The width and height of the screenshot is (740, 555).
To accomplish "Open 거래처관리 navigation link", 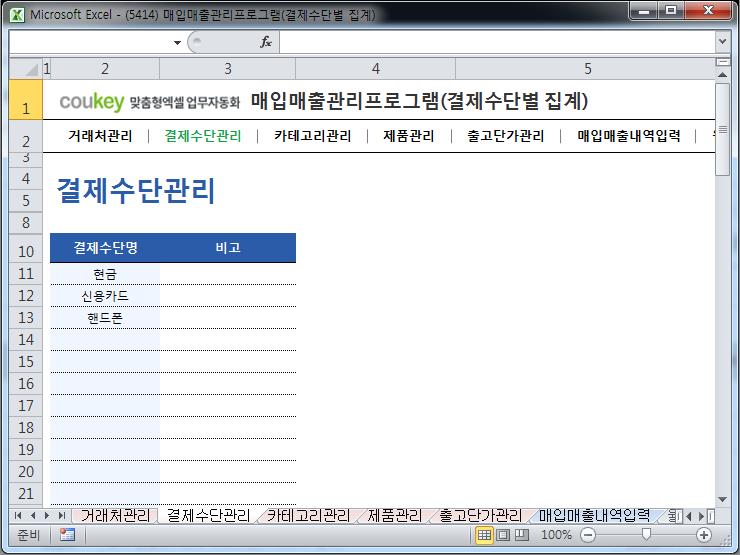I will pos(100,136).
